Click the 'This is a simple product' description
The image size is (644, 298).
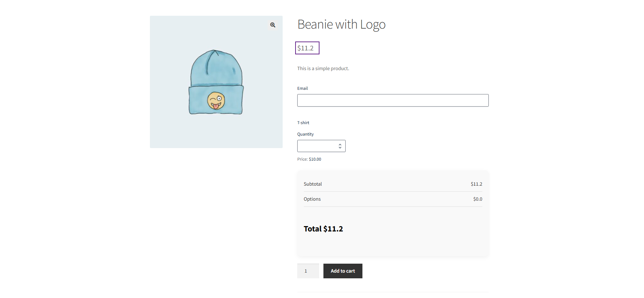coord(323,68)
